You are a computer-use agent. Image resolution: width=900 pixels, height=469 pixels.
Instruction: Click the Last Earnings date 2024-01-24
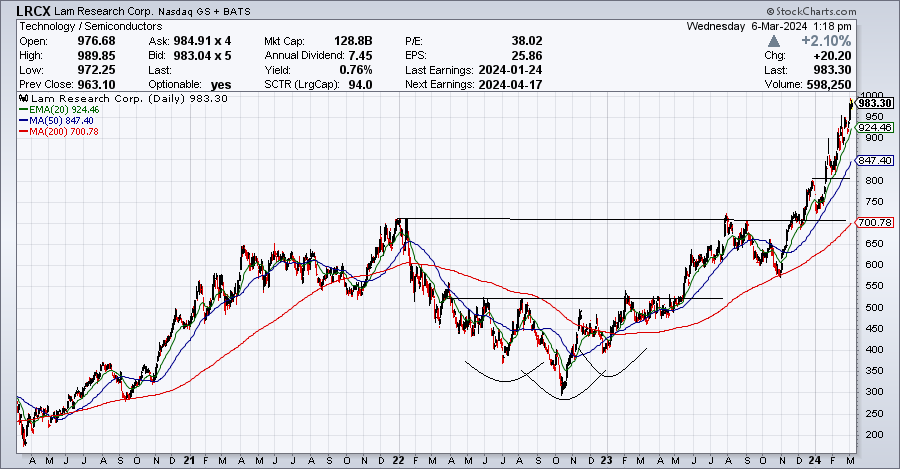coord(510,70)
